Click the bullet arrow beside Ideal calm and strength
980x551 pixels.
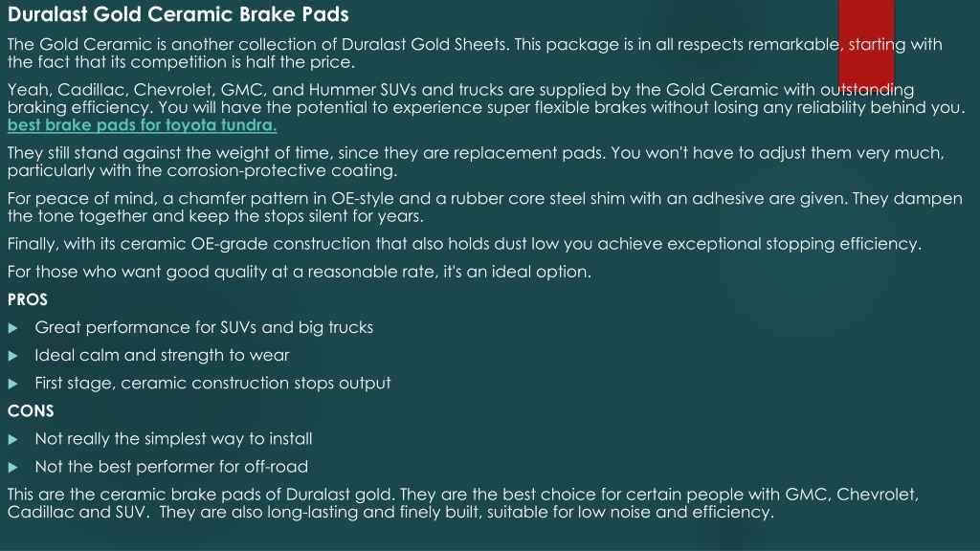pyautogui.click(x=12, y=356)
